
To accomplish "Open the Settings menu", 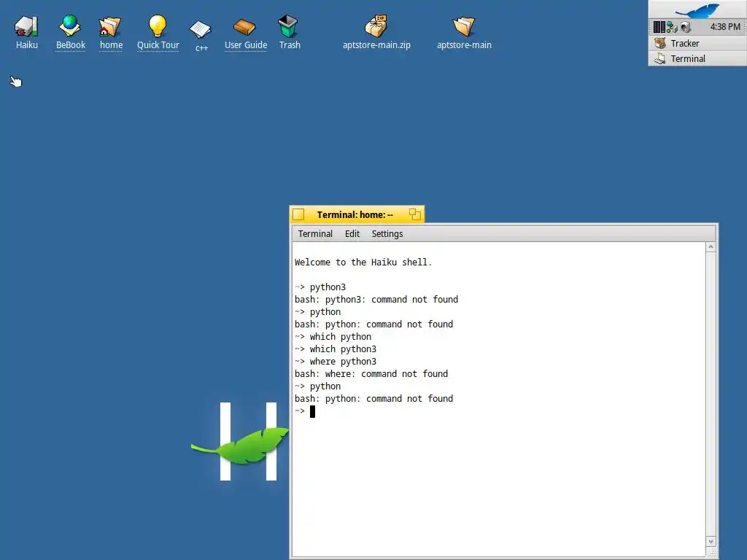I will tap(387, 234).
